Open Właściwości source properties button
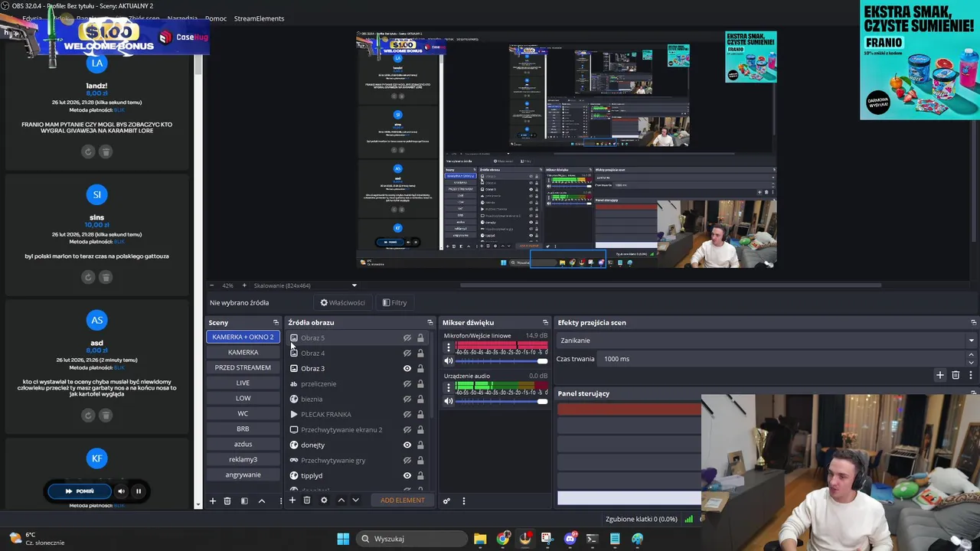980x551 pixels. pyautogui.click(x=342, y=302)
